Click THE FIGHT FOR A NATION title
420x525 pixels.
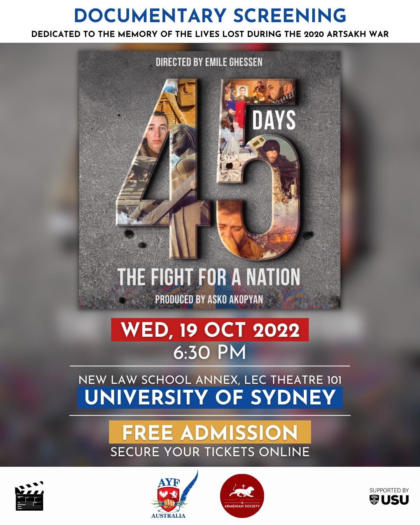(x=209, y=277)
